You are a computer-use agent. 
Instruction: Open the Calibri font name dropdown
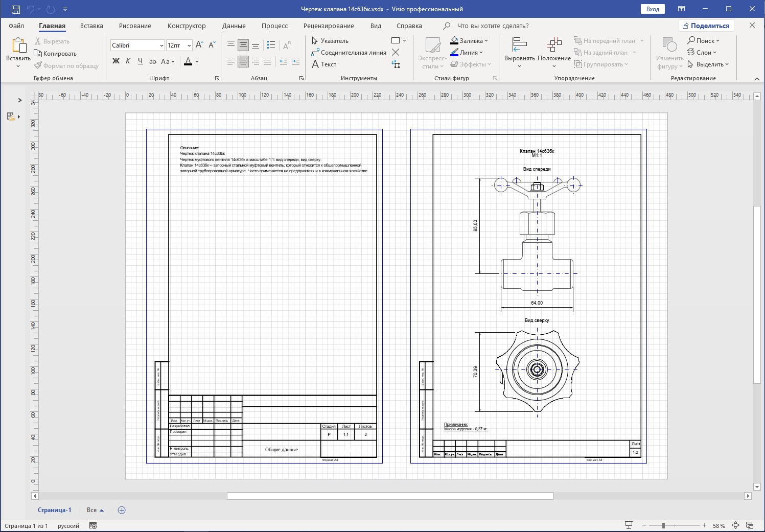(161, 45)
